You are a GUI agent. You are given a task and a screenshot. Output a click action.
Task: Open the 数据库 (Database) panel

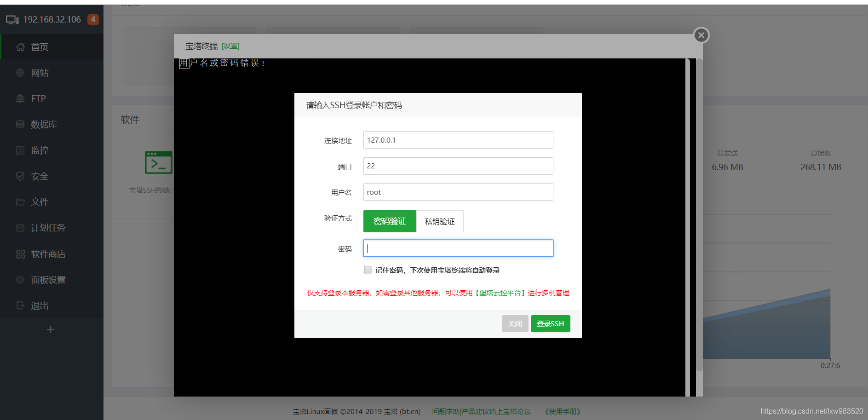tap(44, 124)
